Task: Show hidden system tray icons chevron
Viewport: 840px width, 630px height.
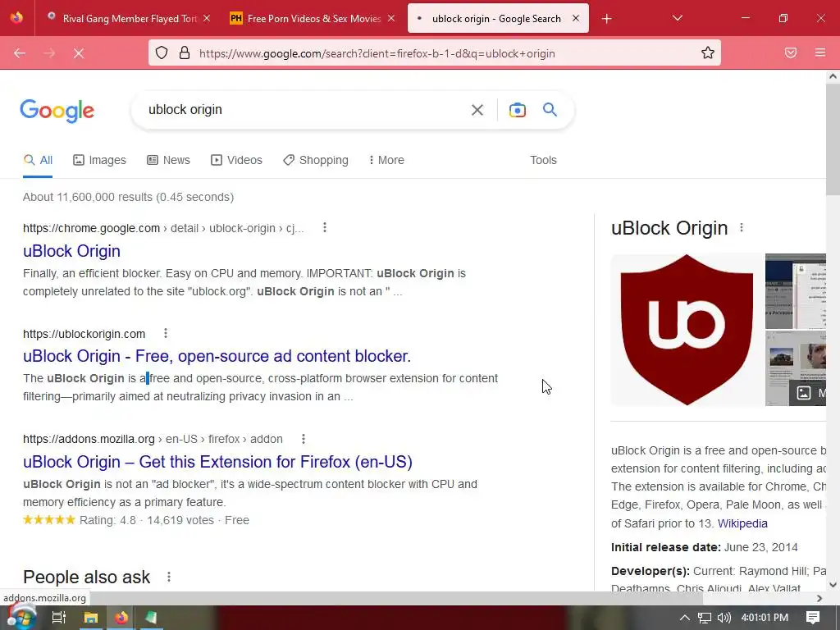Action: pos(684,618)
